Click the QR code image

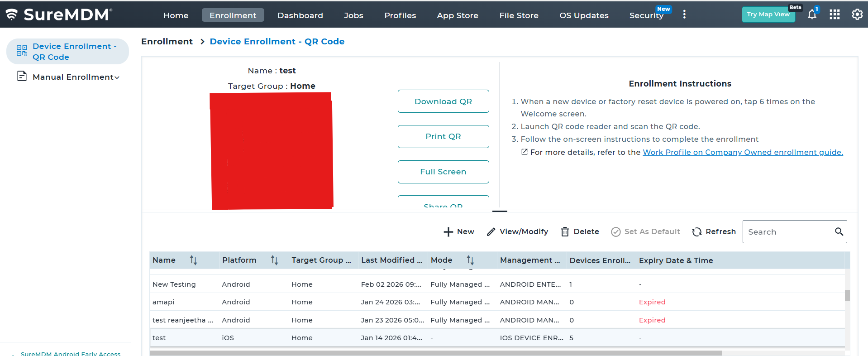tap(272, 151)
